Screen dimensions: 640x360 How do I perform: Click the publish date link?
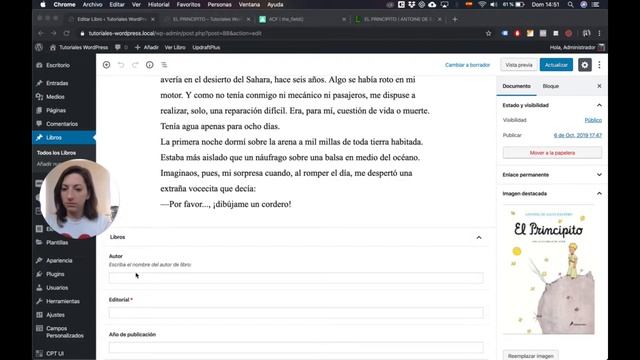[x=578, y=135]
